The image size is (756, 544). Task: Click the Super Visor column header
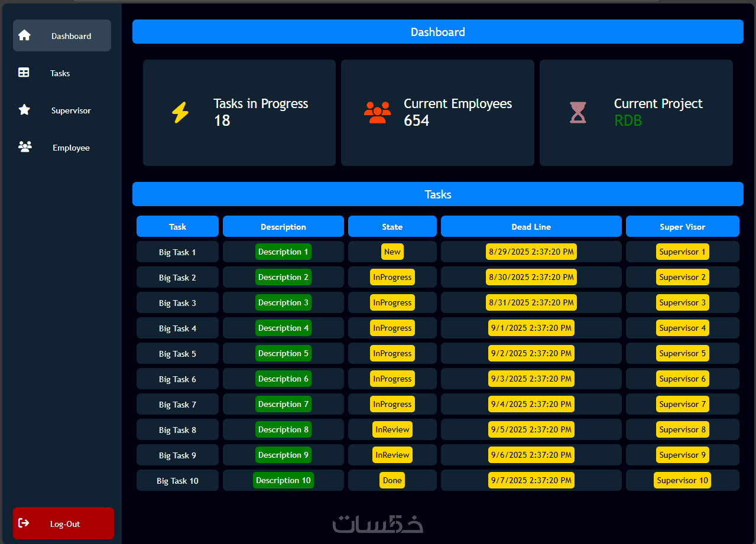pyautogui.click(x=683, y=226)
